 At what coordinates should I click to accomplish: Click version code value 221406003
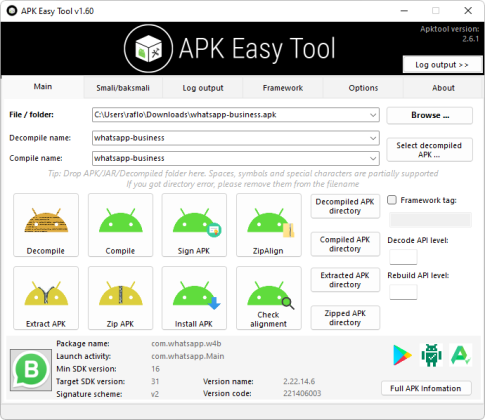[302, 394]
